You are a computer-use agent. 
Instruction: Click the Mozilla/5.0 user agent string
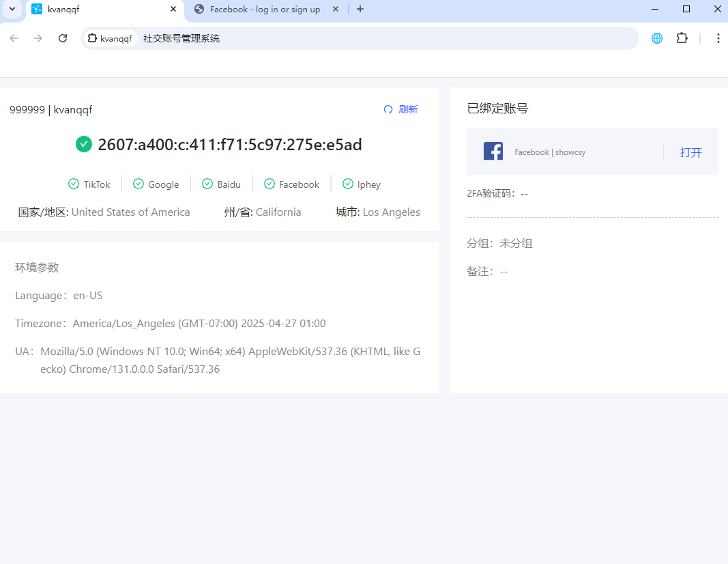point(231,360)
